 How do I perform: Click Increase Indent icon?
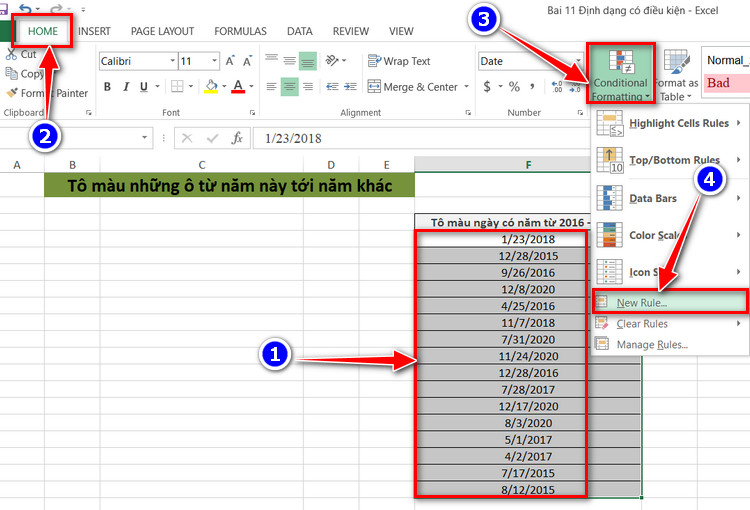(350, 87)
